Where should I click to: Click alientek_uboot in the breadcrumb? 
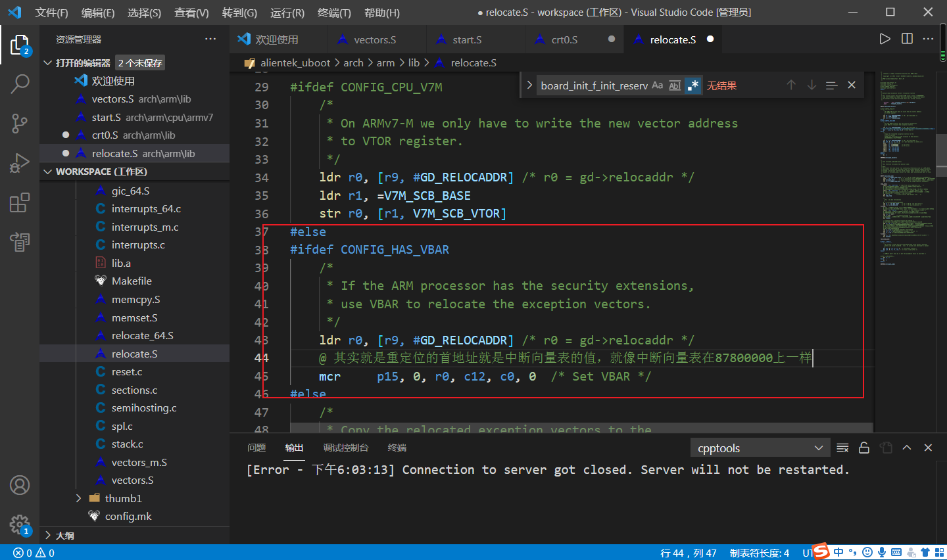pyautogui.click(x=295, y=62)
